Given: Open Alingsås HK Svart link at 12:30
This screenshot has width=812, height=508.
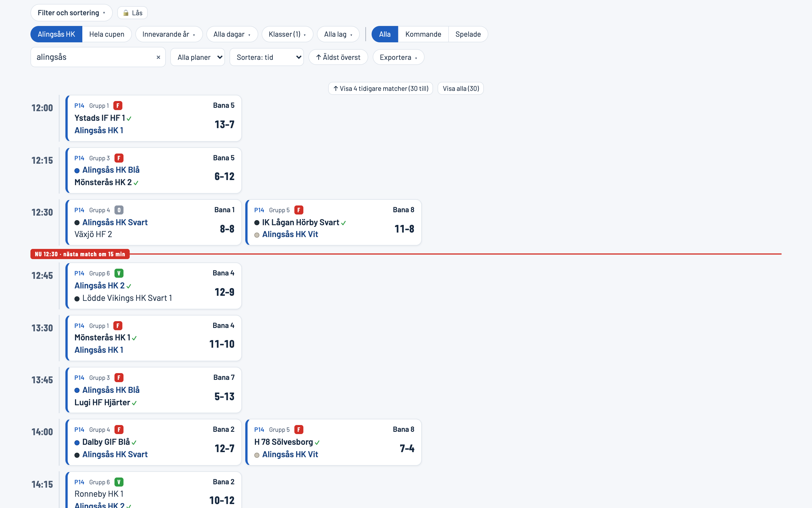Looking at the screenshot, I should click(x=115, y=222).
